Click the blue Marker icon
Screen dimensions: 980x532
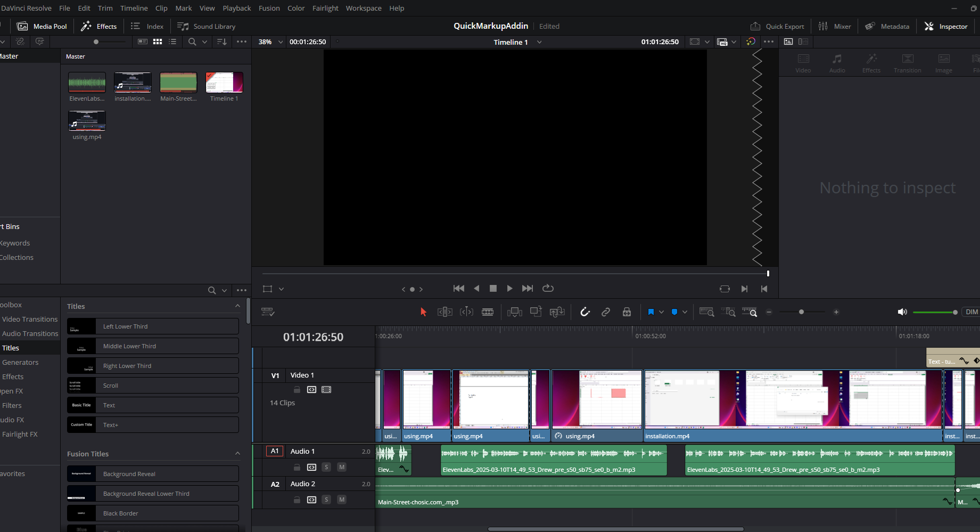tap(674, 312)
